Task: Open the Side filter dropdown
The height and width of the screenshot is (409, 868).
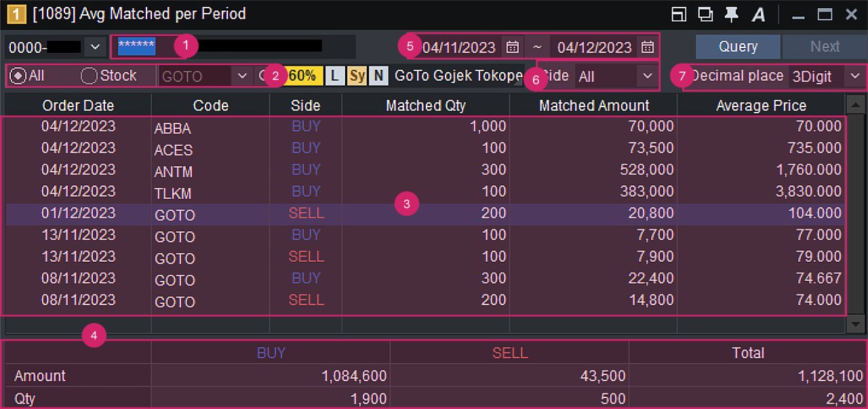Action: tap(646, 77)
